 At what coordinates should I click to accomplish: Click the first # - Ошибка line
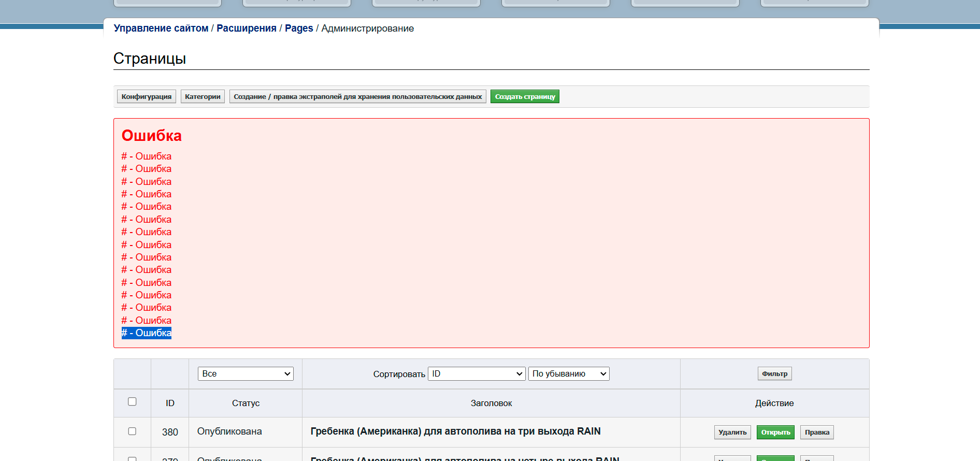coord(147,156)
